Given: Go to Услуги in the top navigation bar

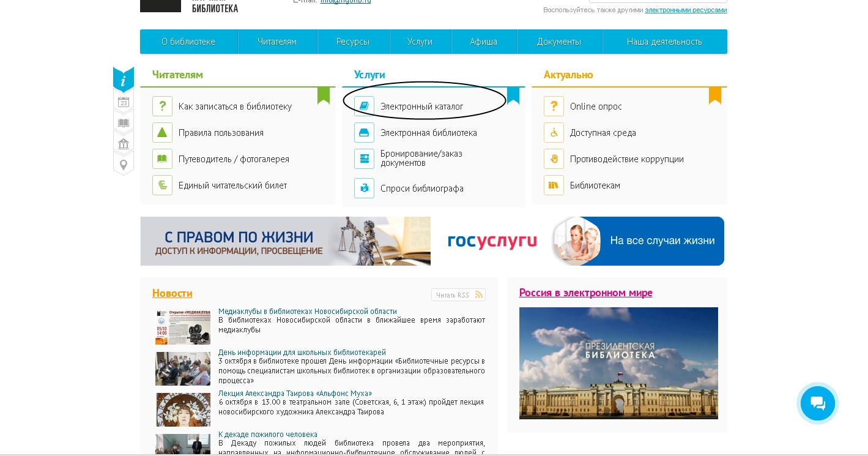Looking at the screenshot, I should pyautogui.click(x=420, y=42).
